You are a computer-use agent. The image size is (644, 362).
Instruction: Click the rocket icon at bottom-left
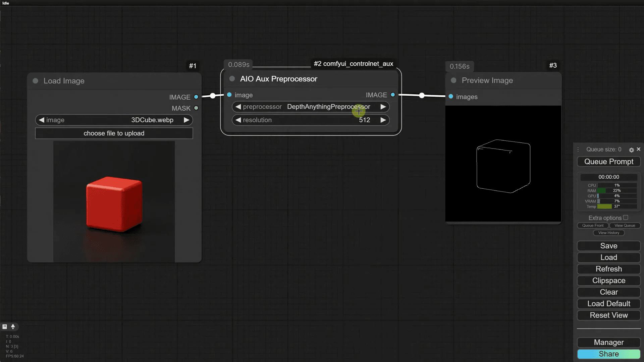tap(13, 326)
